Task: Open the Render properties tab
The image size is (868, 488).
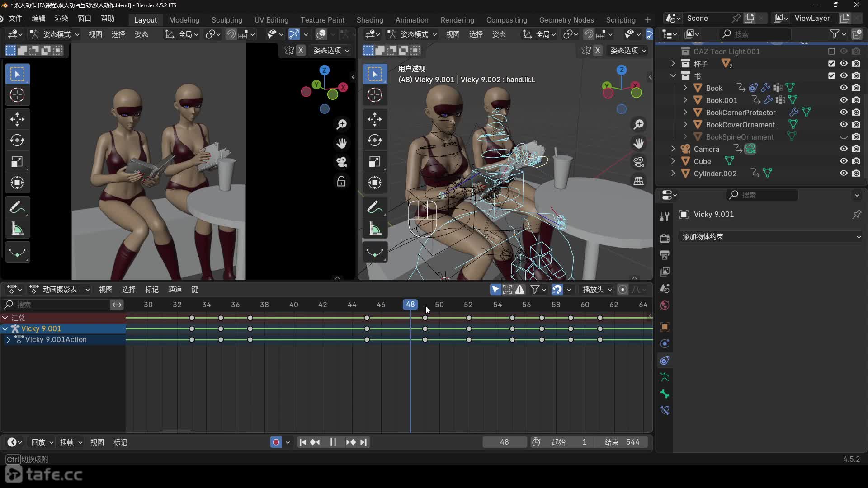Action: click(x=665, y=238)
